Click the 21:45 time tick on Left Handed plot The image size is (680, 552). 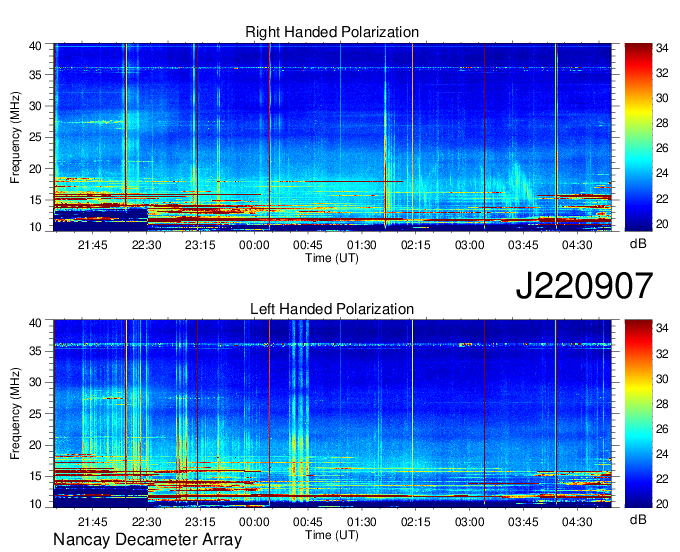[92, 522]
